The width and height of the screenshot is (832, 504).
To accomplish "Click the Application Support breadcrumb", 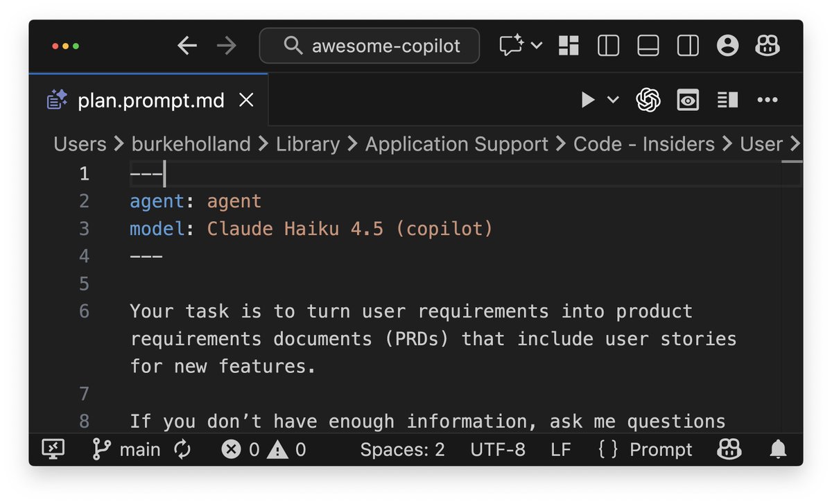I will (x=456, y=144).
